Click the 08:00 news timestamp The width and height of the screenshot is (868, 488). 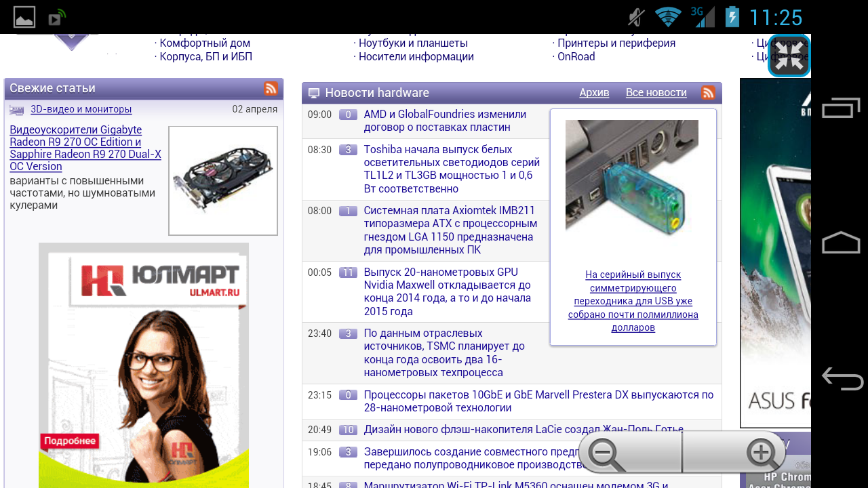(319, 211)
